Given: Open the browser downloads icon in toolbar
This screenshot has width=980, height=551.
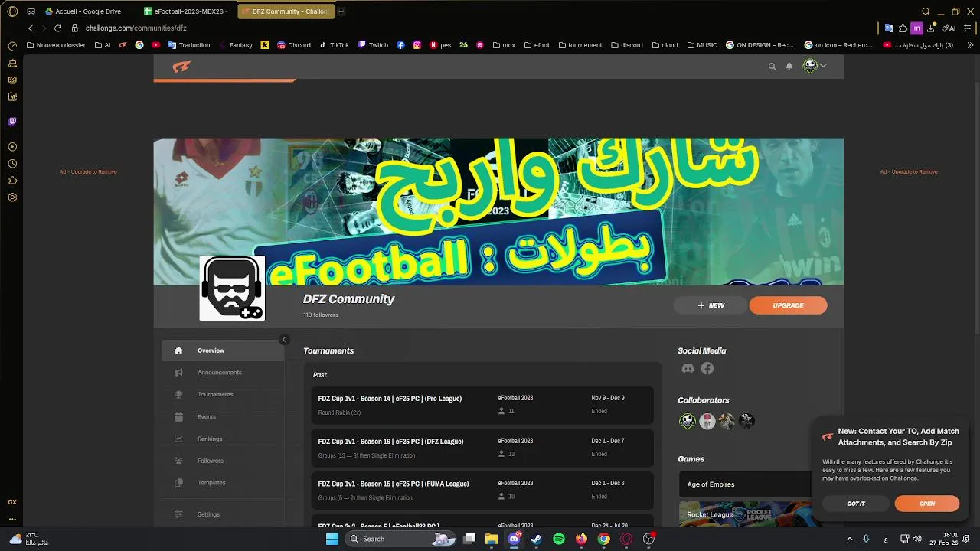Looking at the screenshot, I should coord(931,28).
